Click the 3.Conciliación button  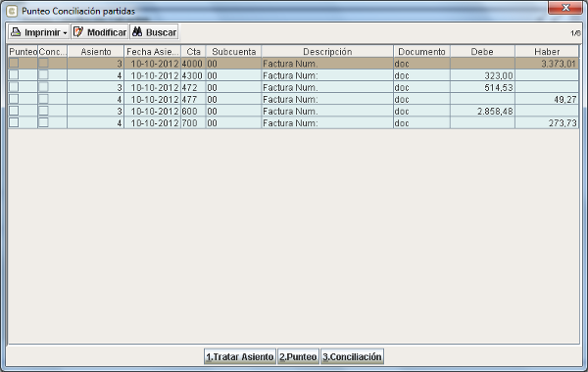click(x=352, y=356)
